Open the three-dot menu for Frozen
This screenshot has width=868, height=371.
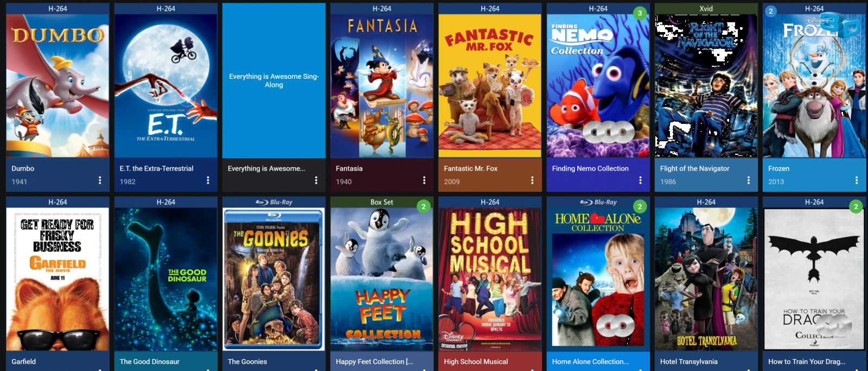tap(857, 180)
